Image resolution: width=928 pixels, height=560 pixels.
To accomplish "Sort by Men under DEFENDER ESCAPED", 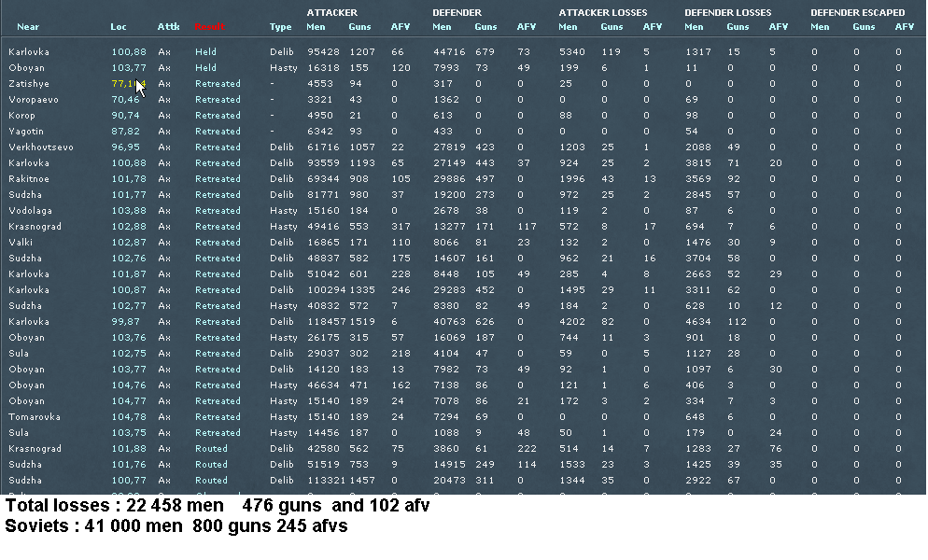I will tap(820, 27).
